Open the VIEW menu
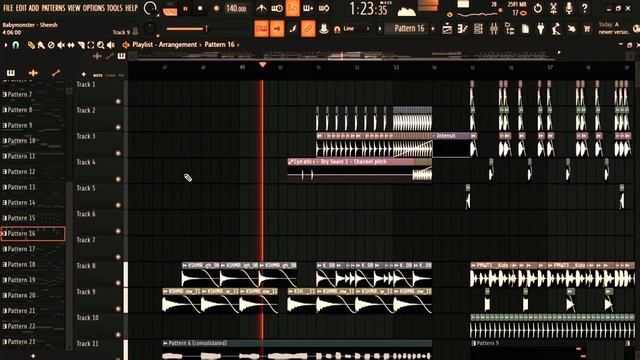The height and width of the screenshot is (360, 640). point(74,8)
